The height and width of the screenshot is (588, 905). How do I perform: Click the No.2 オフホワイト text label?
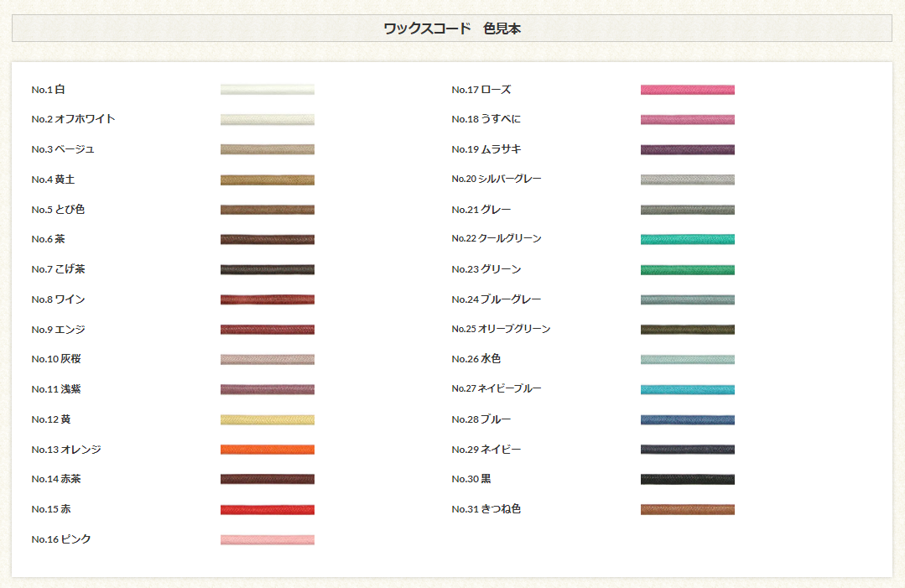[x=74, y=119]
